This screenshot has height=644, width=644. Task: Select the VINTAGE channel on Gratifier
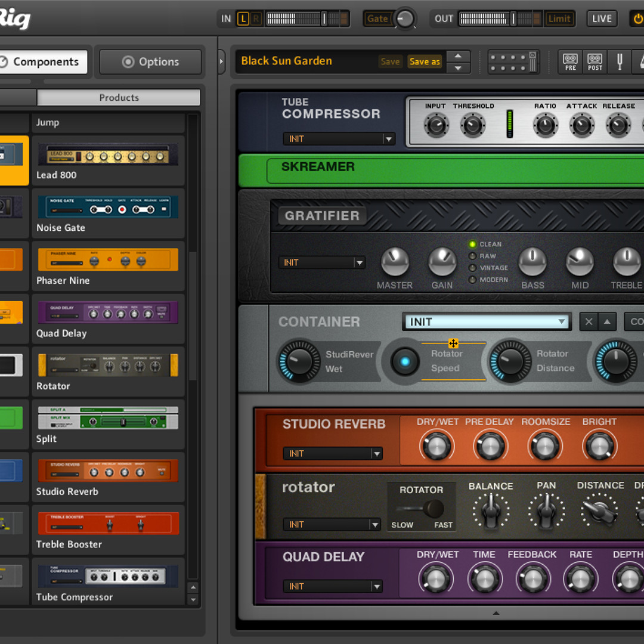pos(472,268)
